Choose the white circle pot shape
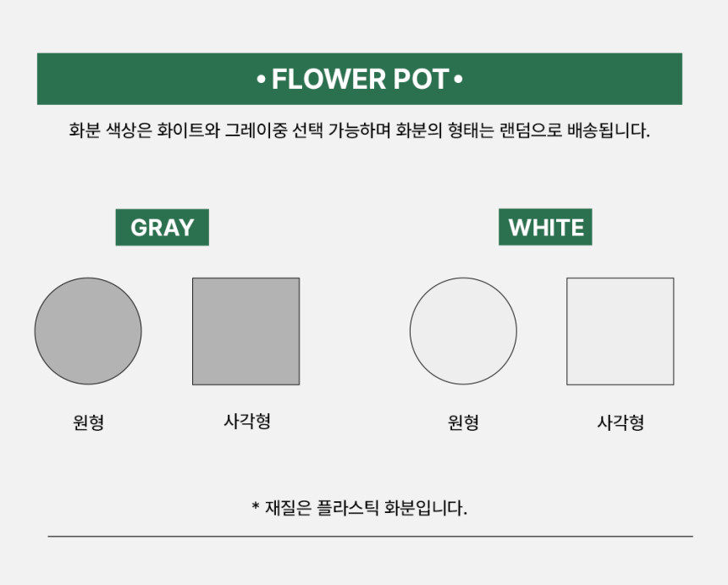Image resolution: width=728 pixels, height=585 pixels. tap(463, 331)
